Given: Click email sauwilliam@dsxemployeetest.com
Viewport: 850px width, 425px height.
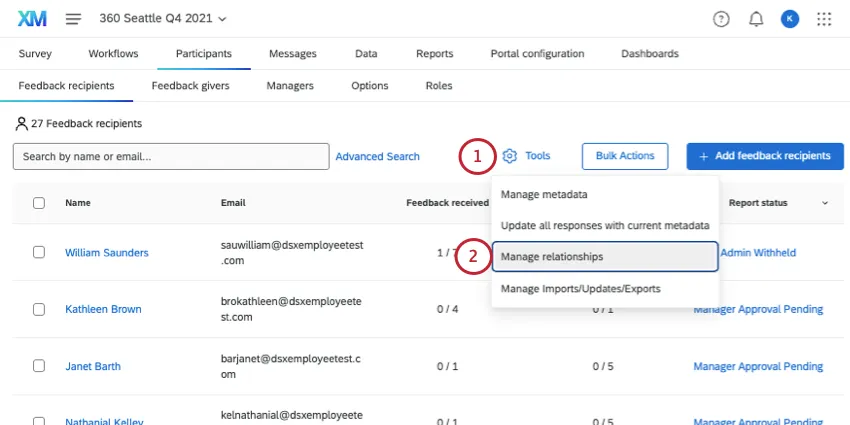Looking at the screenshot, I should (292, 253).
